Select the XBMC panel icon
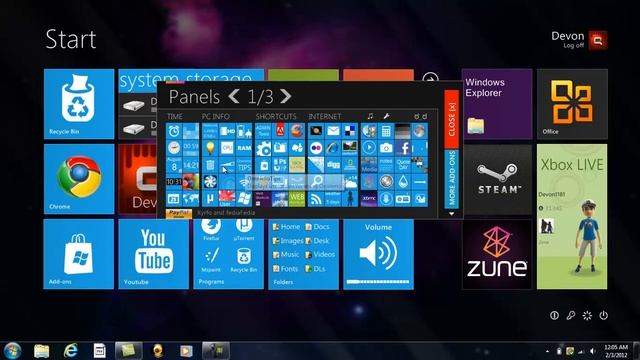Viewport: 640px width, 360px height. pos(369,199)
